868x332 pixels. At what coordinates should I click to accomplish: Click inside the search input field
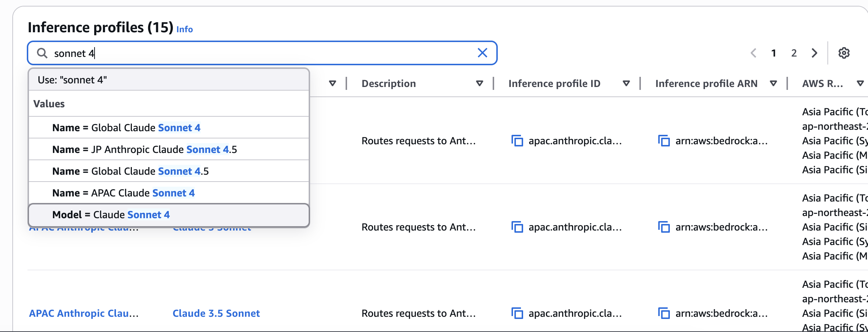(x=217, y=53)
